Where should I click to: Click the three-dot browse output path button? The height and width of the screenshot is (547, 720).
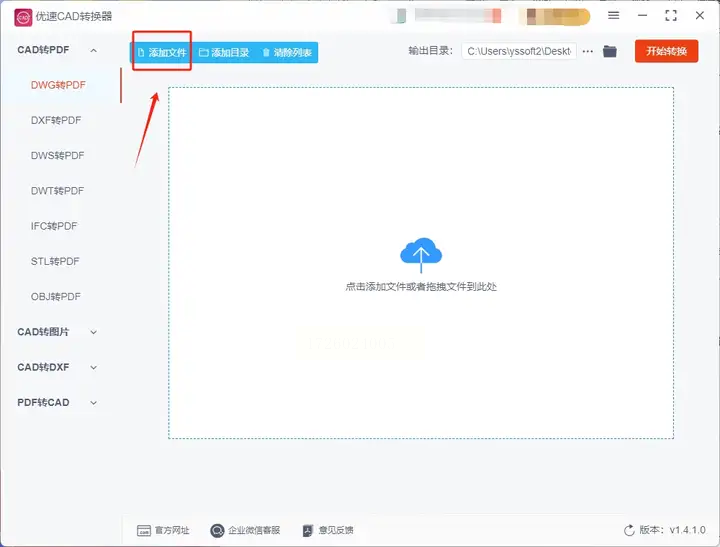[x=588, y=51]
